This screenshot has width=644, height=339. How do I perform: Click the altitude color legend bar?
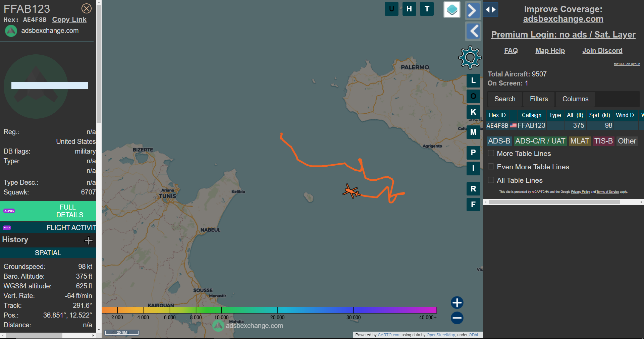tap(269, 310)
